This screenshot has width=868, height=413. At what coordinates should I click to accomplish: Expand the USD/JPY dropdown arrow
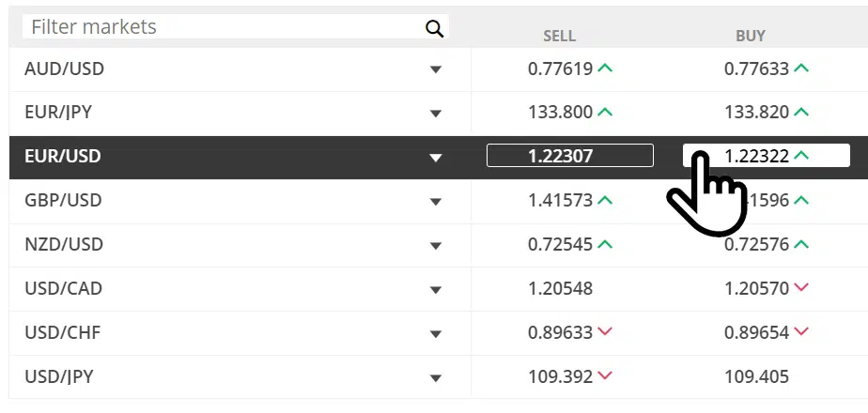tap(436, 378)
